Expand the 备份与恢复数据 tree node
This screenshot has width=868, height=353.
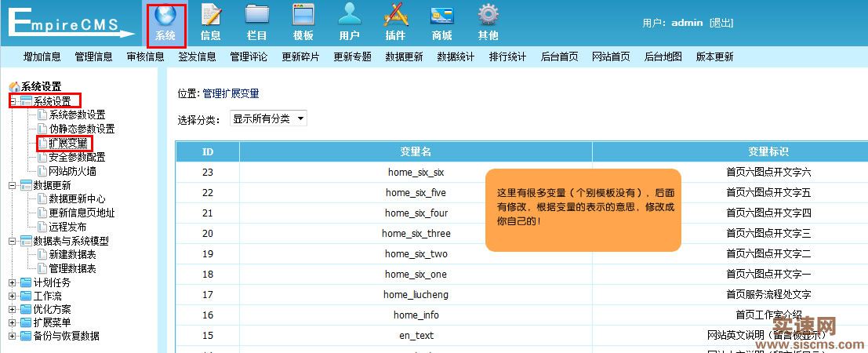[13, 336]
